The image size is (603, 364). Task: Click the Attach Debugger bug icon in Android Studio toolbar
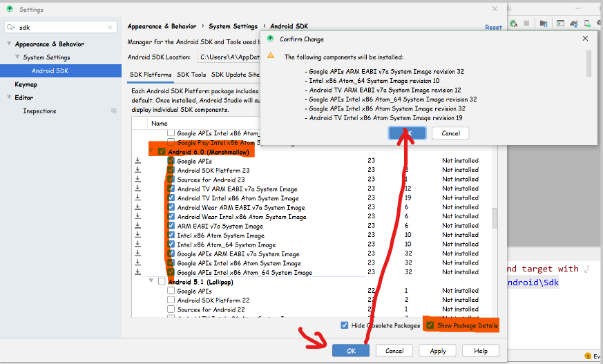[514, 23]
